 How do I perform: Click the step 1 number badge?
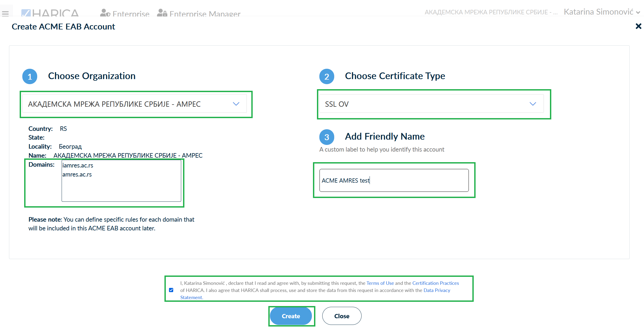[30, 77]
